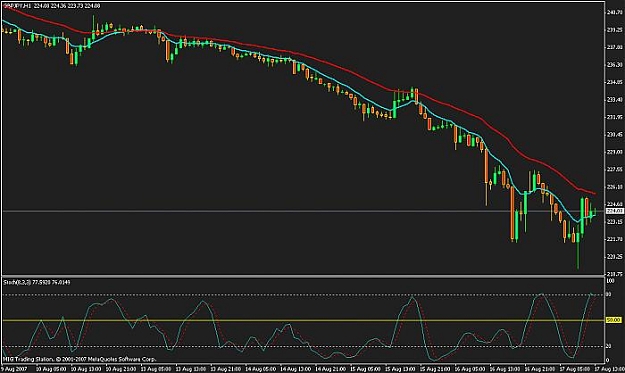This screenshot has height=373, width=625.
Task: Click the stochastic scale label 80
Action: (609, 294)
